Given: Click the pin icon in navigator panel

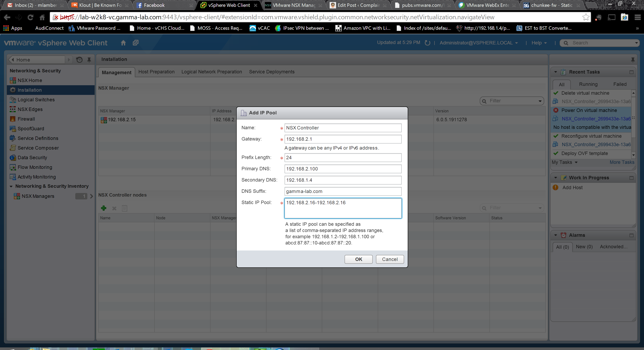Looking at the screenshot, I should tap(89, 60).
